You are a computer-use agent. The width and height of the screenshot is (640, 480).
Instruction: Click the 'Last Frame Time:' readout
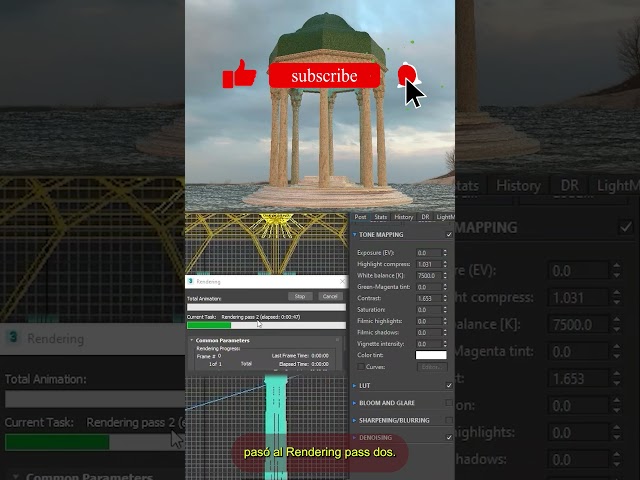tap(300, 356)
